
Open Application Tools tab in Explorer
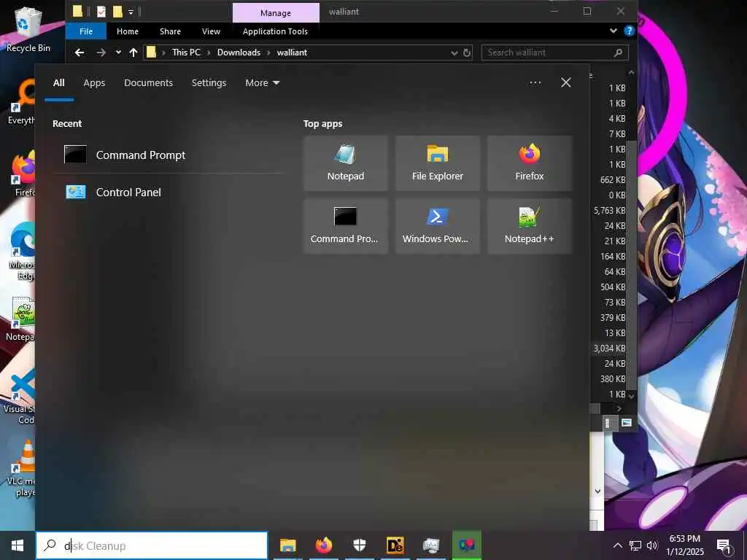coord(275,31)
